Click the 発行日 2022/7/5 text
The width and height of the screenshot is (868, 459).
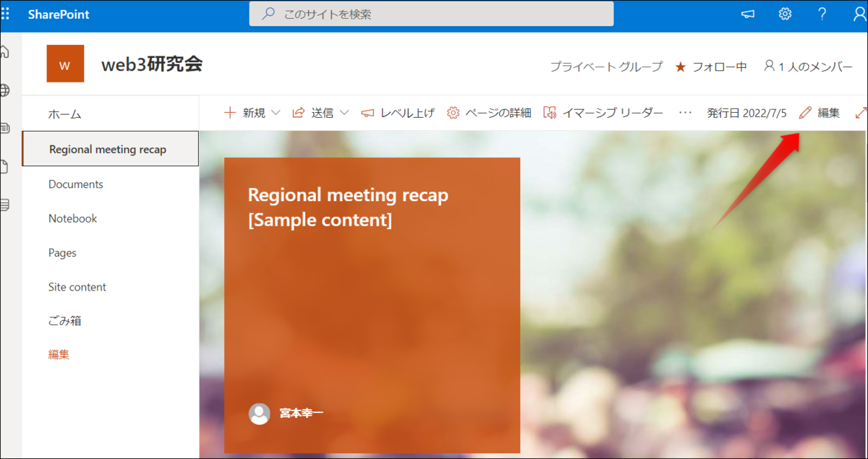tap(746, 113)
